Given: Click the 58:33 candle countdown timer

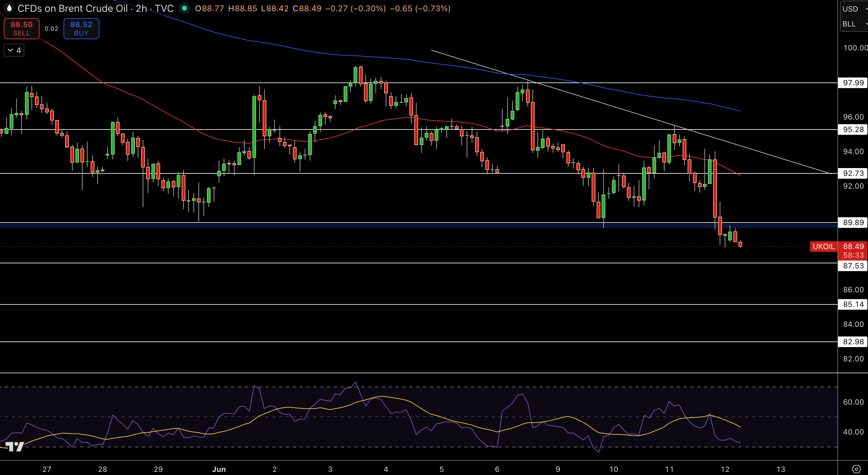Looking at the screenshot, I should [853, 255].
